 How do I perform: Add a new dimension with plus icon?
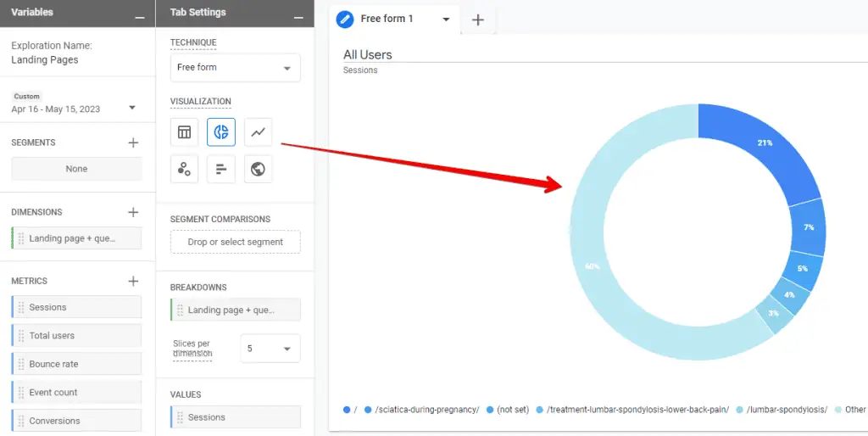[x=133, y=212]
